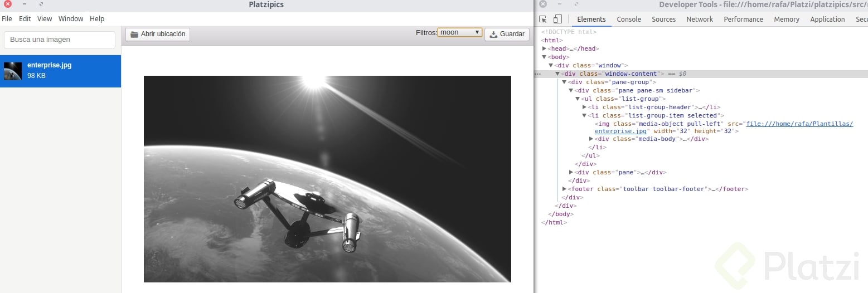Open the Help menu
868x293 pixels.
tap(97, 19)
